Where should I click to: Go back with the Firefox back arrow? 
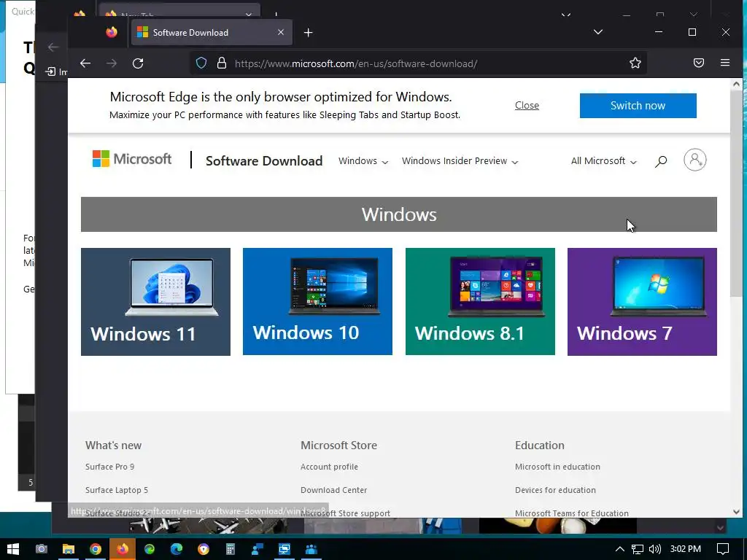pyautogui.click(x=85, y=63)
